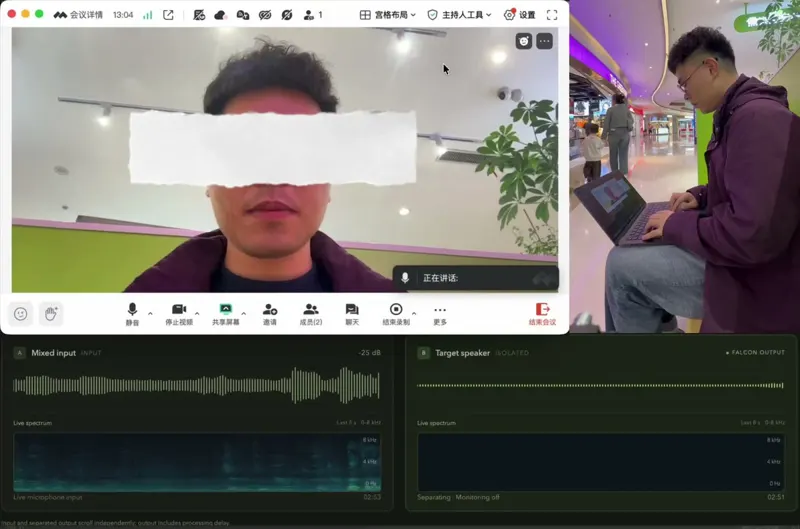This screenshot has width=800, height=529.
Task: Click the Target speaker live spectrum display
Action: click(x=601, y=462)
